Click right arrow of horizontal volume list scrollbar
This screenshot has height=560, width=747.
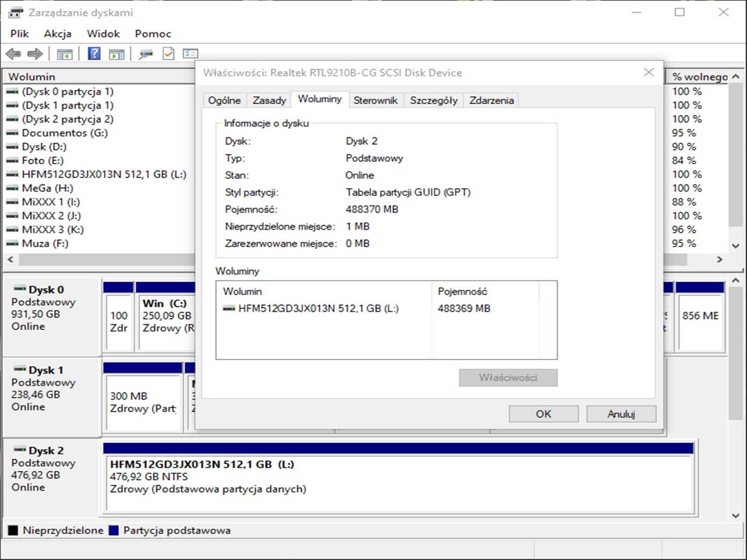point(719,259)
